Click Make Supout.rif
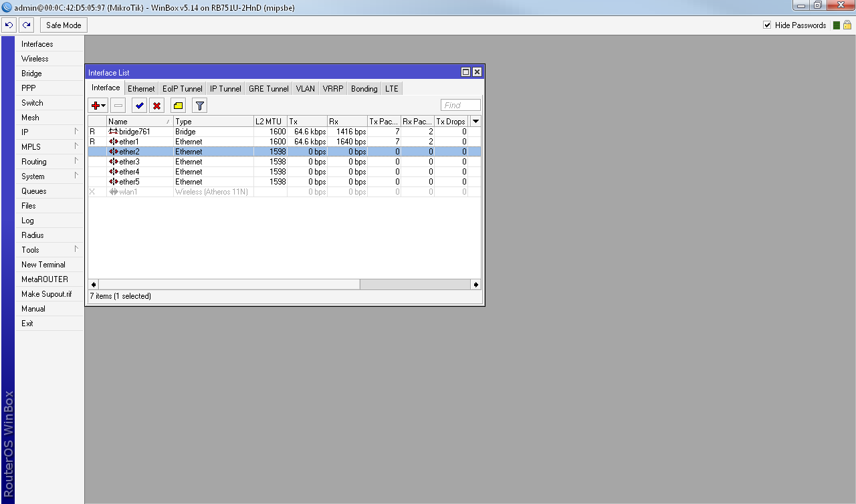 click(49, 294)
